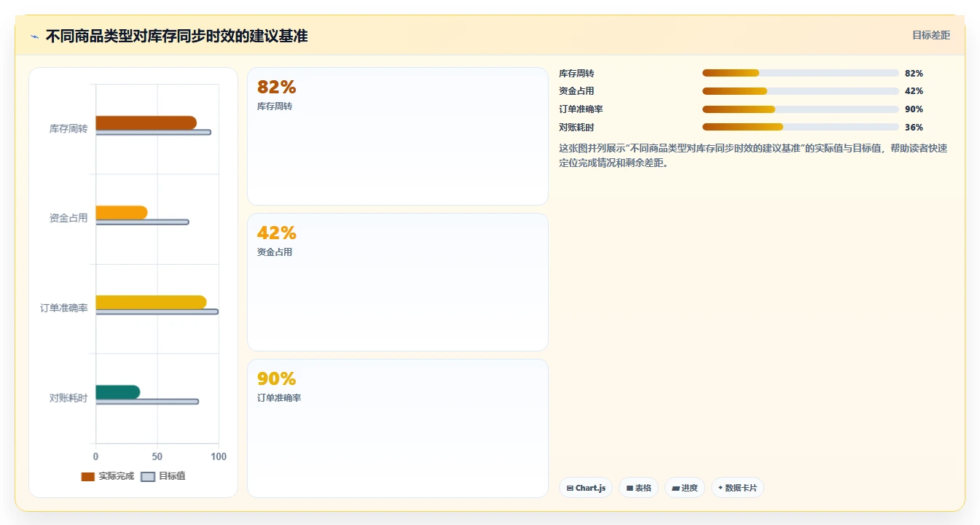Click the brown 库存周转 actual bar in chart
980x525 pixels.
pyautogui.click(x=146, y=122)
